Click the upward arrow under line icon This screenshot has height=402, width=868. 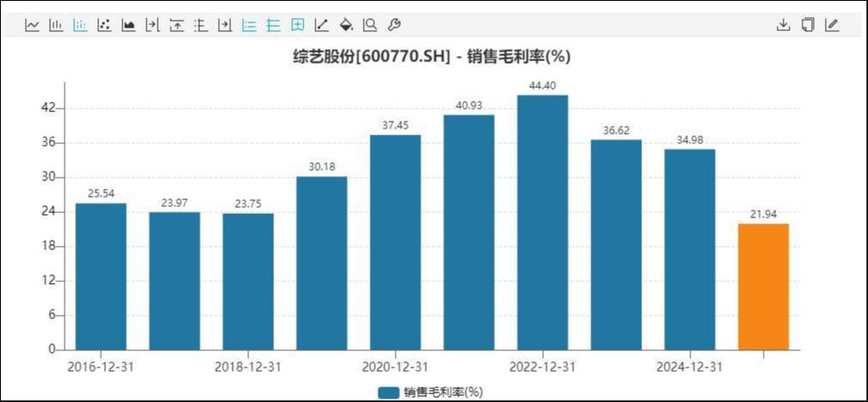tap(177, 25)
